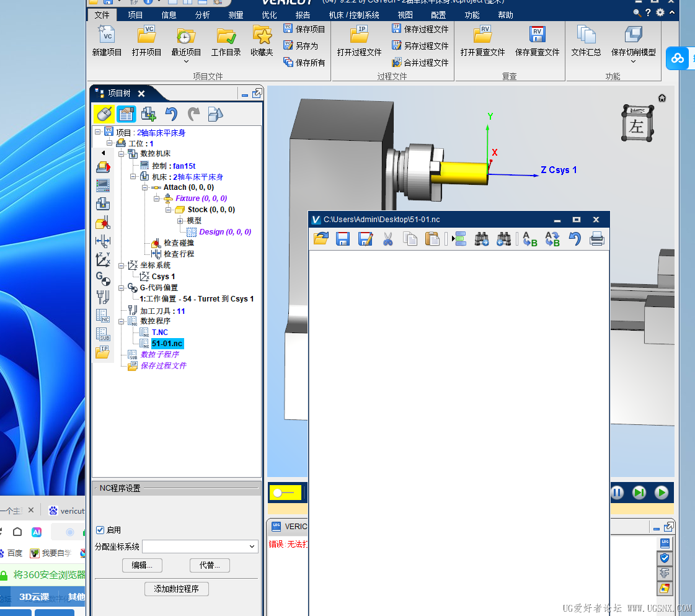
Task: Toggle the mouse-pick mode icon in project tree
Action: point(104,114)
